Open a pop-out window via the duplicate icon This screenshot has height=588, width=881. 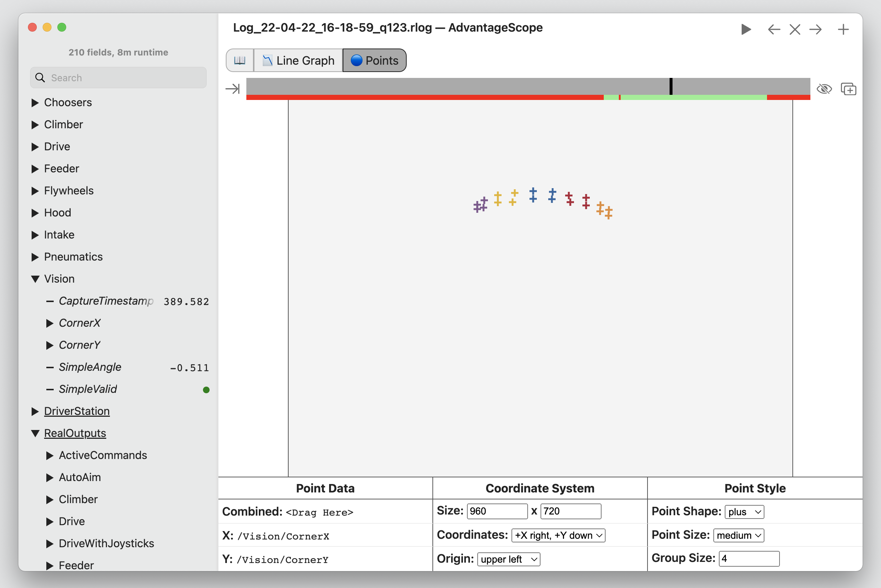[x=848, y=89]
